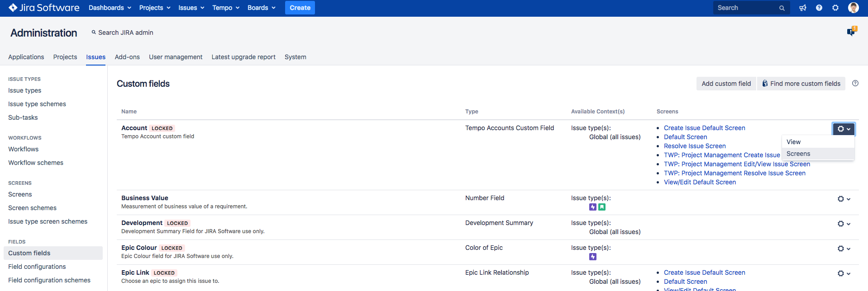
Task: Open the help question mark menu
Action: 819,8
